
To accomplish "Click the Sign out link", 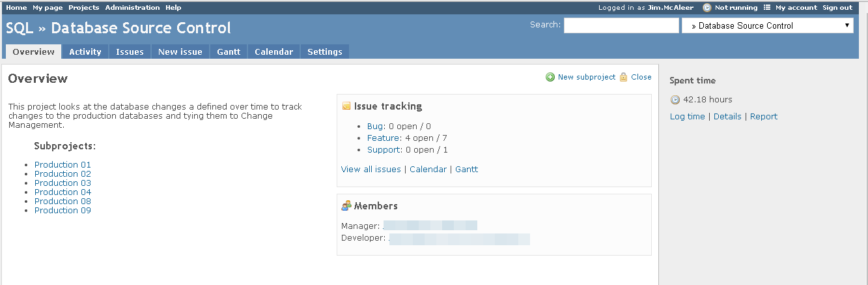I will (837, 8).
